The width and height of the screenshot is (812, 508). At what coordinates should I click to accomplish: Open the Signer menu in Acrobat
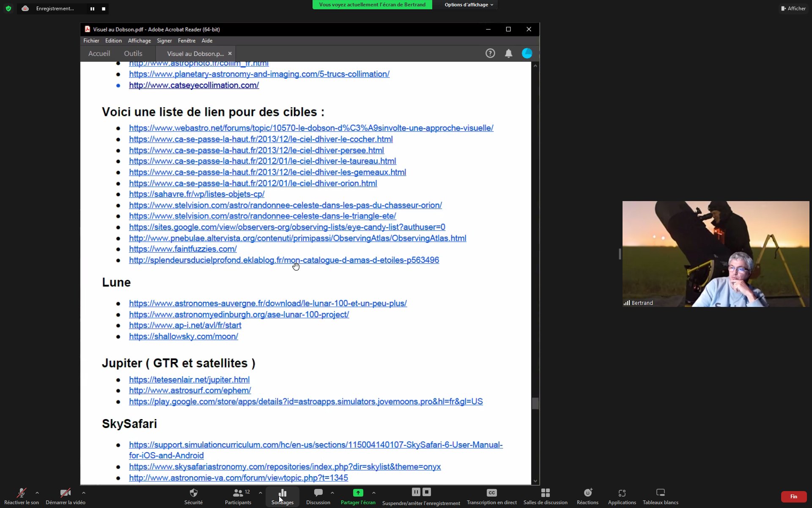pos(164,41)
